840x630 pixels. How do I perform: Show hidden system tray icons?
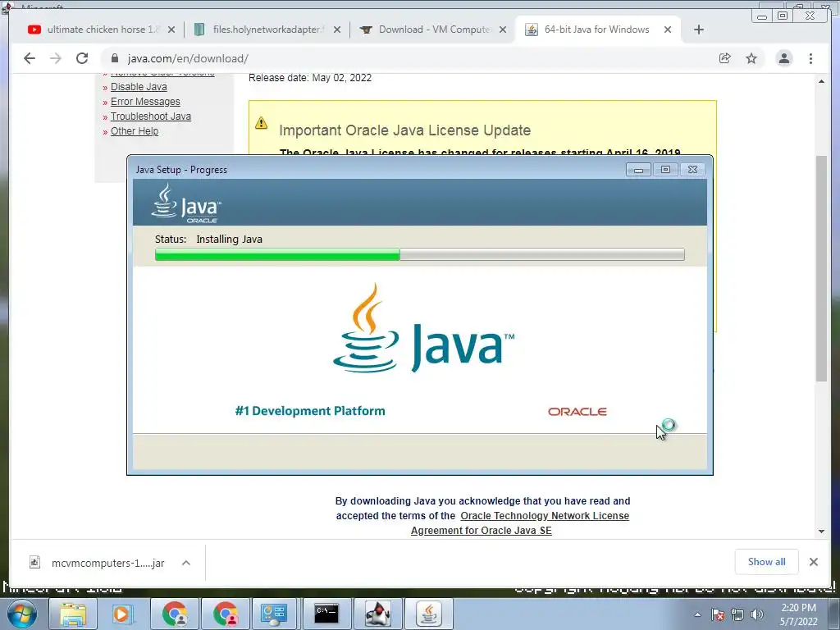click(697, 614)
